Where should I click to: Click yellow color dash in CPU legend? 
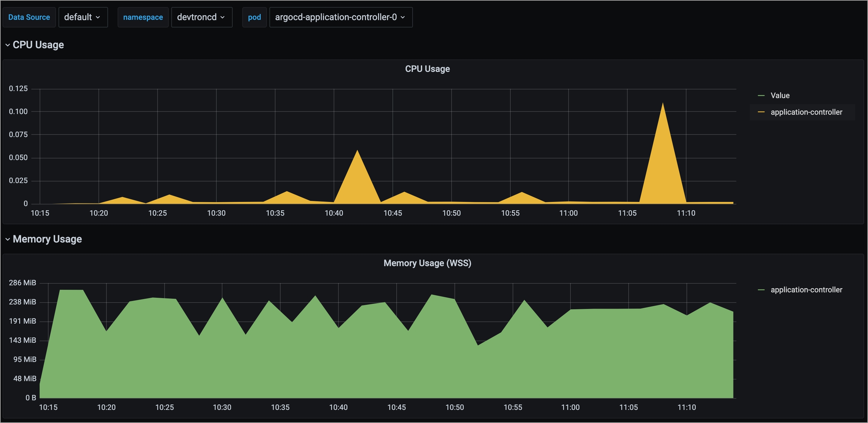(x=761, y=112)
